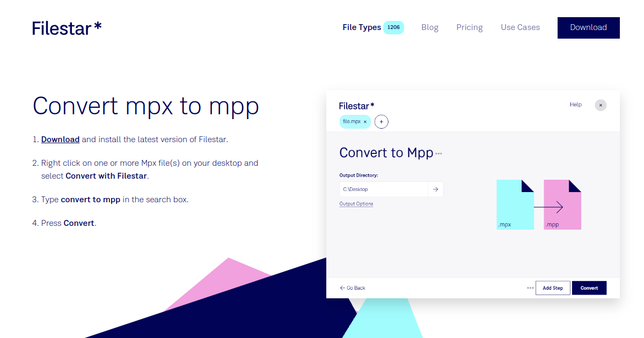Click the 'convert to mpp' bold text

tap(90, 200)
